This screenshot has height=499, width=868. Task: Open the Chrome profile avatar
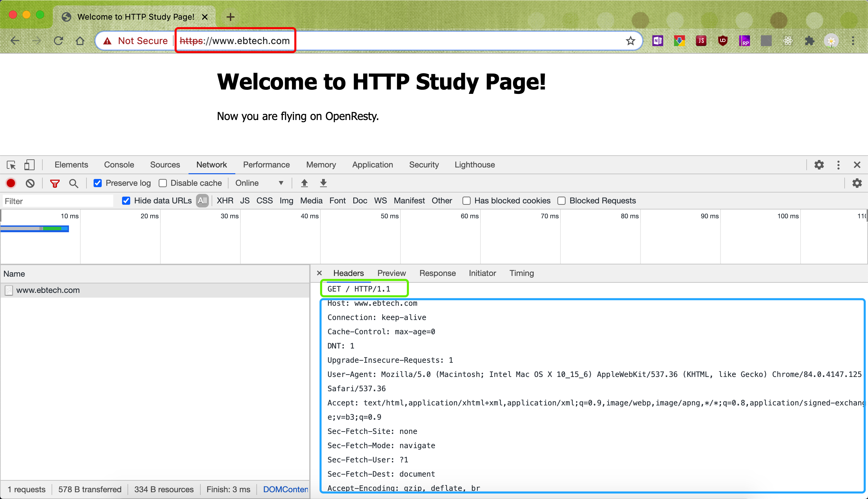(831, 41)
